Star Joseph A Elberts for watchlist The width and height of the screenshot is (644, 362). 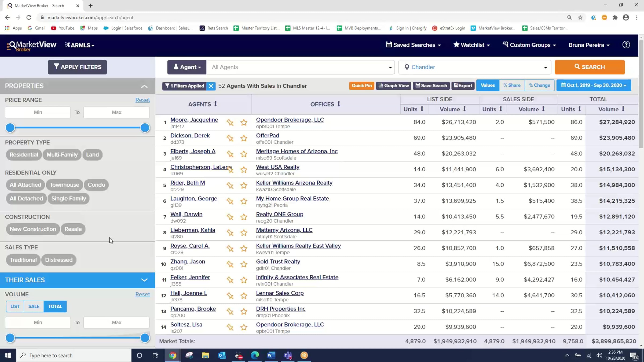coord(244,154)
